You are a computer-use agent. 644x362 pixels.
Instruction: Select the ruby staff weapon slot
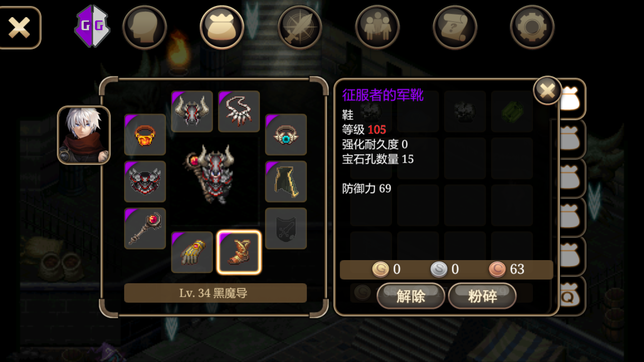click(145, 229)
